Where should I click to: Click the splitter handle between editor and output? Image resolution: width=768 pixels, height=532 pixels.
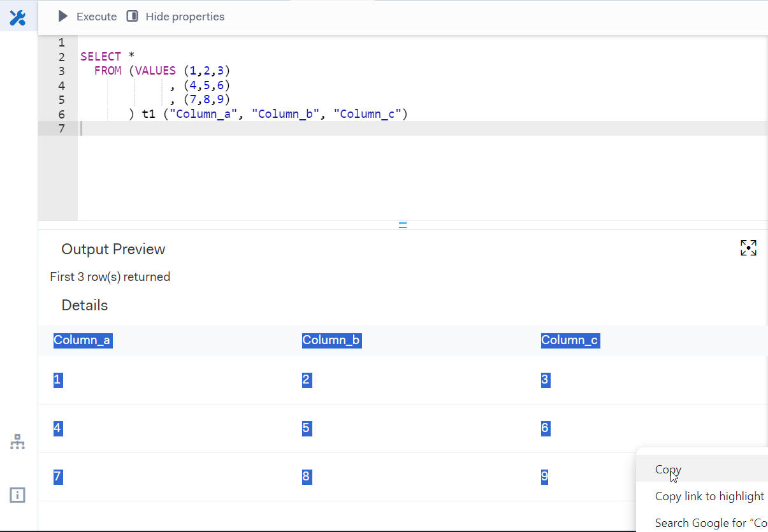pyautogui.click(x=403, y=225)
